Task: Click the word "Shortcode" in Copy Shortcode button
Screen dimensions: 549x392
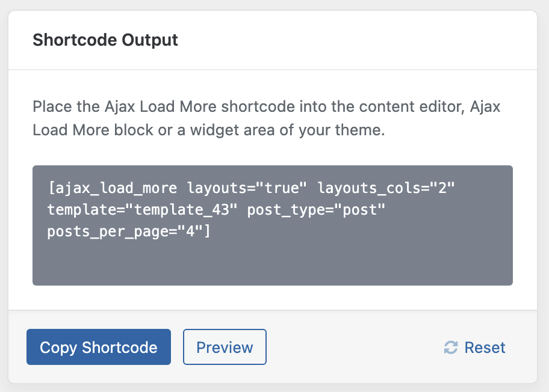Action: click(x=119, y=348)
